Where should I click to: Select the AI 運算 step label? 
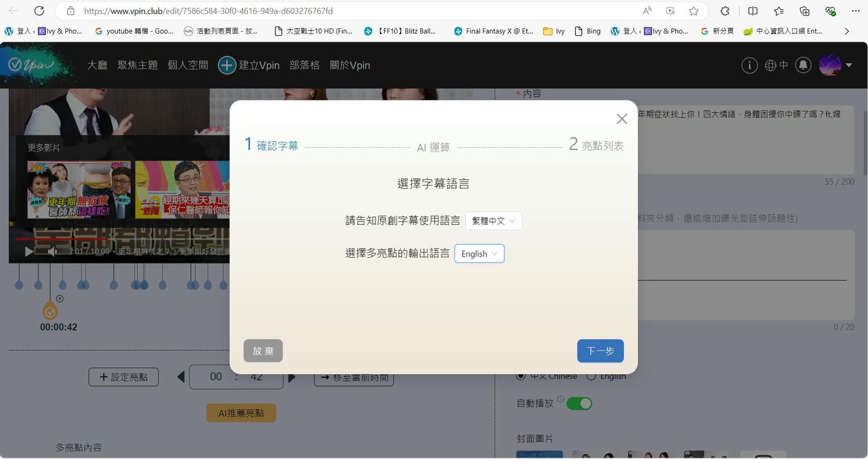[x=433, y=147]
